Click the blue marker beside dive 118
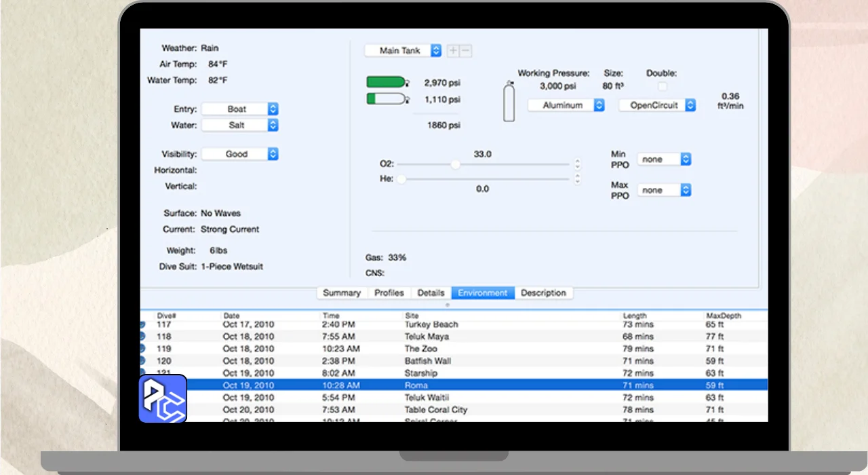868x475 pixels. [x=142, y=337]
